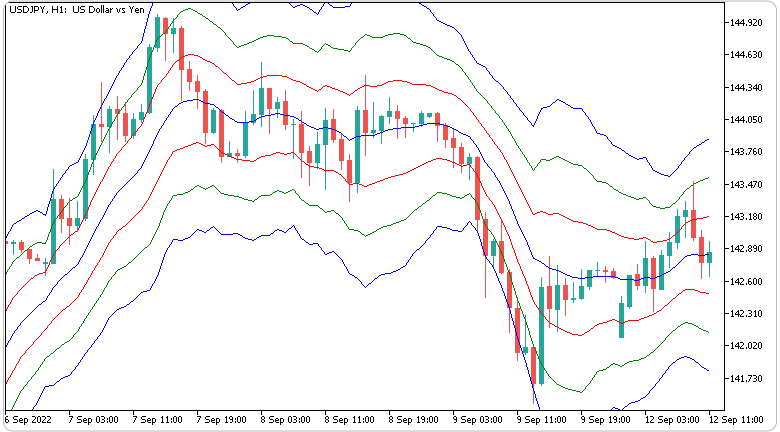Select the 144.340 price label
This screenshot has height=432, width=780.
pyautogui.click(x=746, y=88)
